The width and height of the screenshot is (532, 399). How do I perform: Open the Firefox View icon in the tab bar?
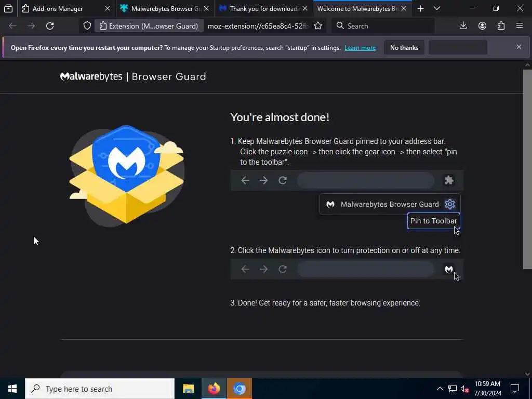pyautogui.click(x=8, y=8)
